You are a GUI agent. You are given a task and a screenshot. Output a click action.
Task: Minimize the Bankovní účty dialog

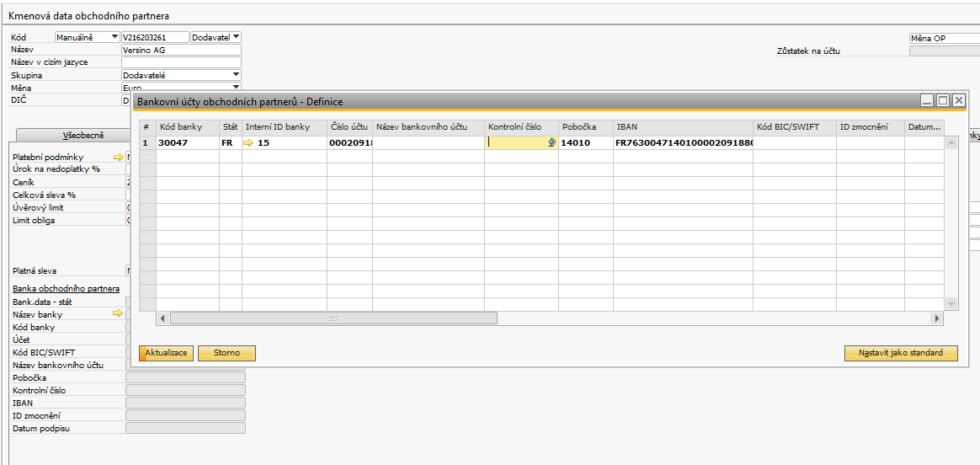(927, 100)
